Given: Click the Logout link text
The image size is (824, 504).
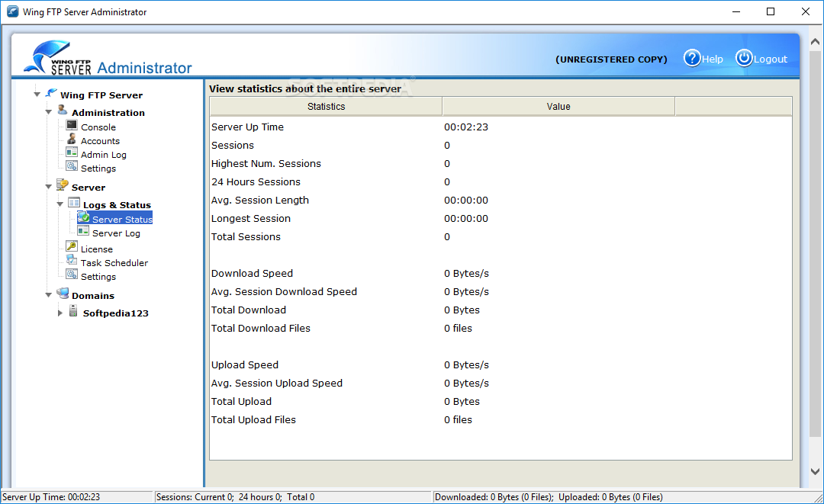Looking at the screenshot, I should coord(771,59).
